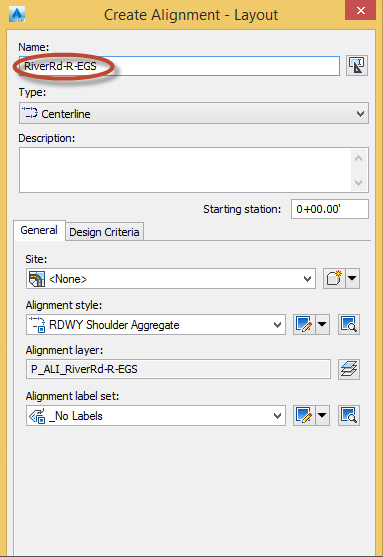This screenshot has width=383, height=557.
Task: Click the create new site icon
Action: [334, 278]
